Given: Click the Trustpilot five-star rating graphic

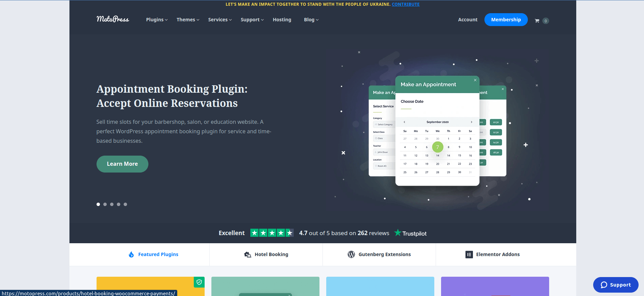Looking at the screenshot, I should pyautogui.click(x=272, y=233).
